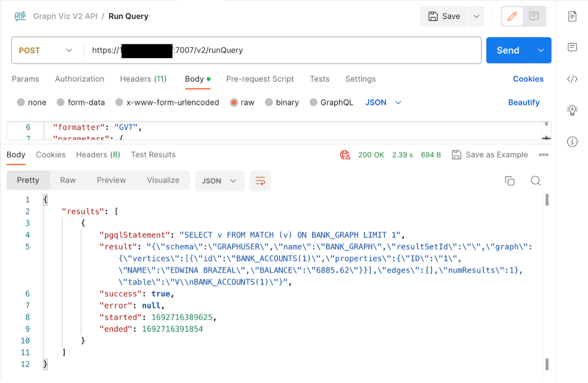Open the JSON format dropdown

click(x=382, y=102)
